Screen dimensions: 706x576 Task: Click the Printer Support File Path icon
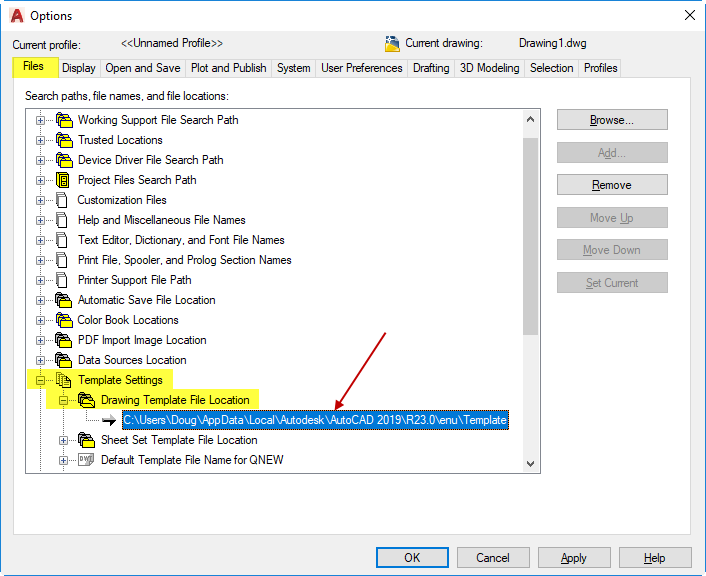pos(62,280)
